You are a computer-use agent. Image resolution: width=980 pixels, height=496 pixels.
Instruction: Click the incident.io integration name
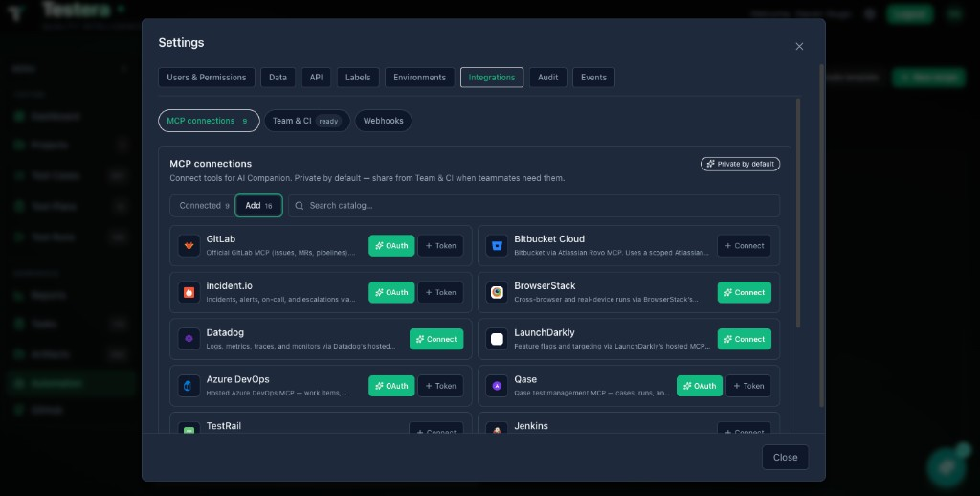click(x=230, y=286)
